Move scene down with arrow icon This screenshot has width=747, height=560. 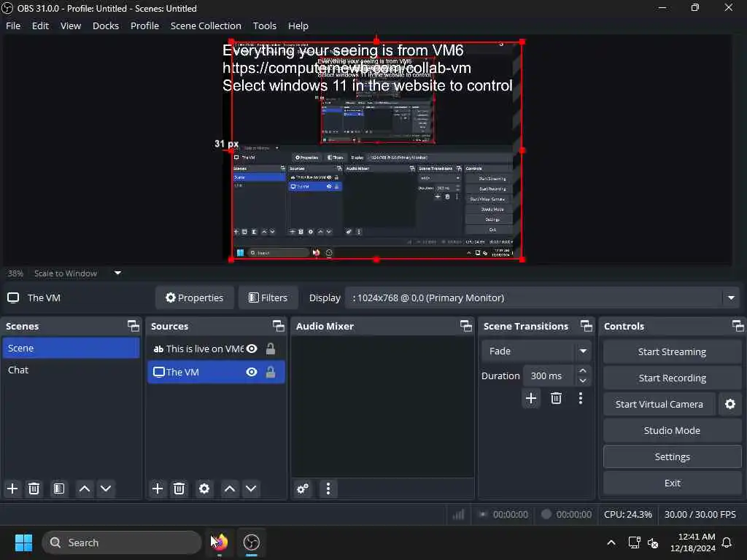(106, 489)
